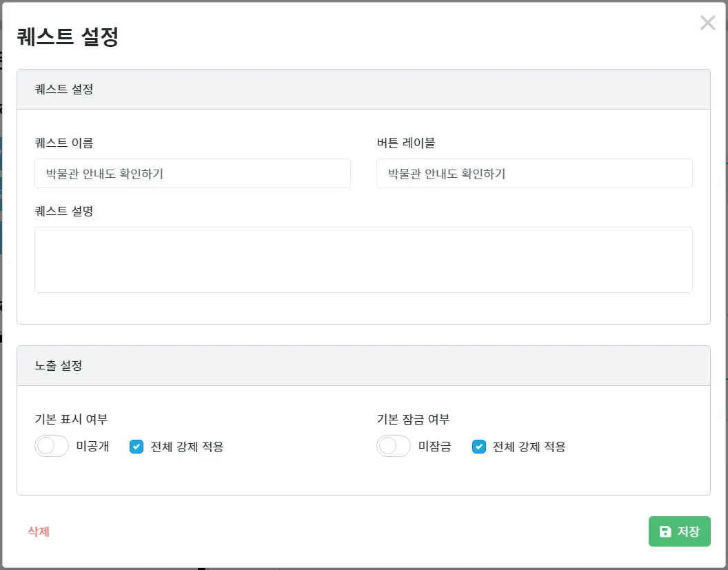Focus the 버튼 레이블 text field
The height and width of the screenshot is (570, 728).
(x=534, y=174)
